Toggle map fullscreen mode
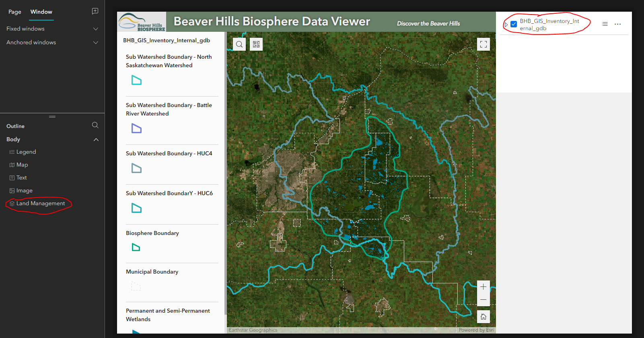Image resolution: width=644 pixels, height=338 pixels. 484,44
